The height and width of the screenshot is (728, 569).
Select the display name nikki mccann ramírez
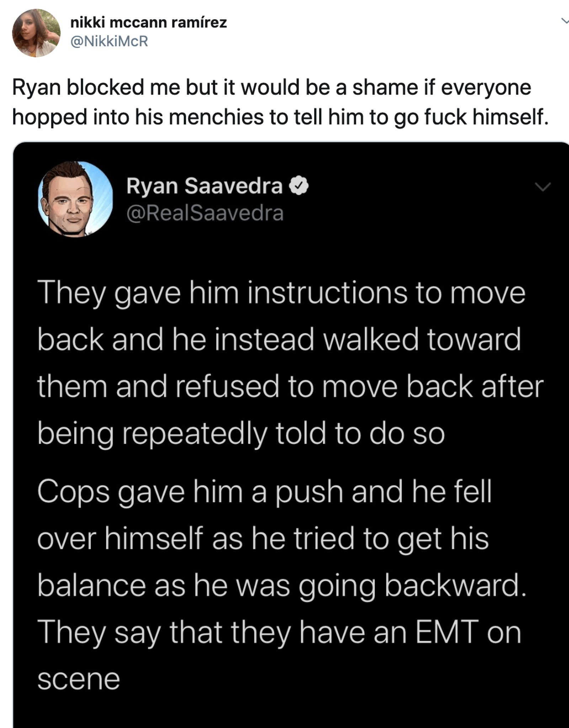[149, 22]
